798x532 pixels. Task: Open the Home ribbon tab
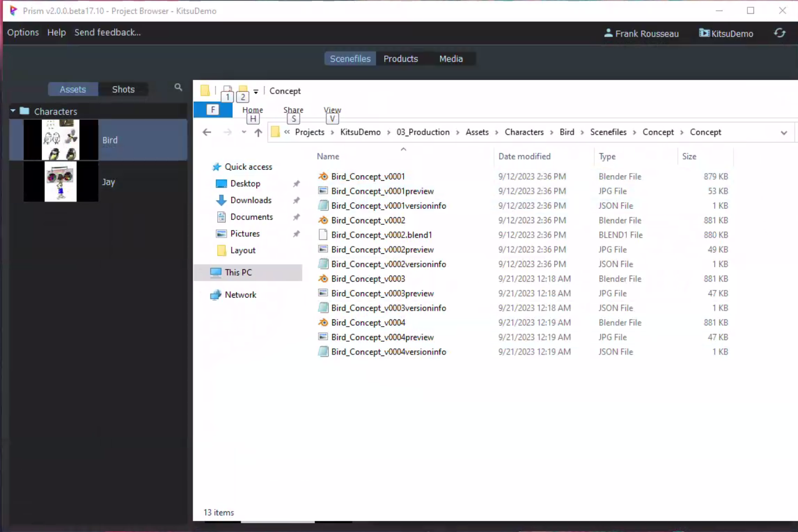pos(253,110)
